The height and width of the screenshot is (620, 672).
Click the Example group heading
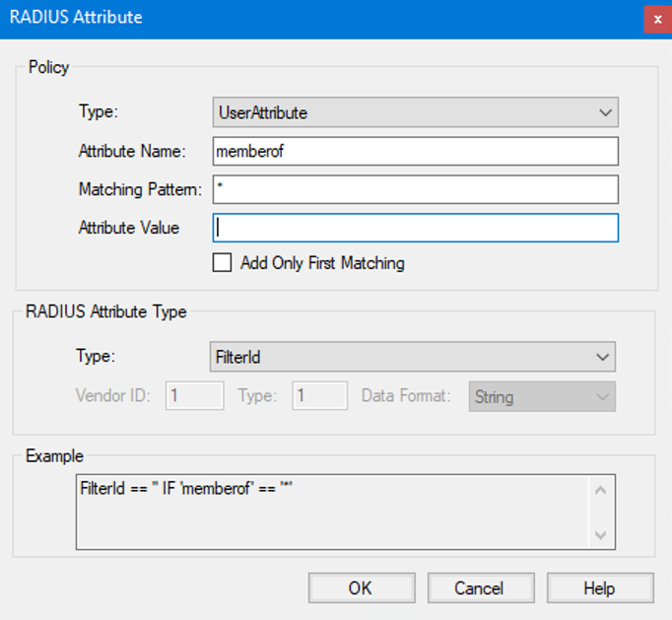click(54, 455)
